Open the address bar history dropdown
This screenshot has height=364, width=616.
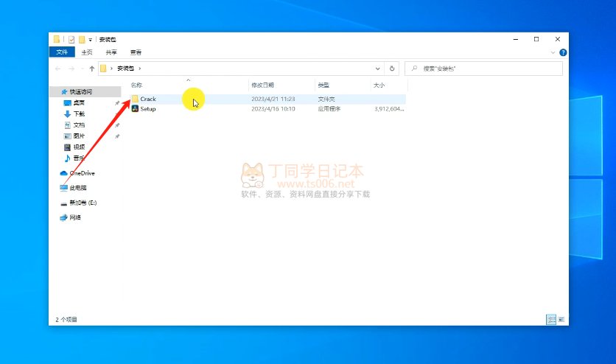379,69
